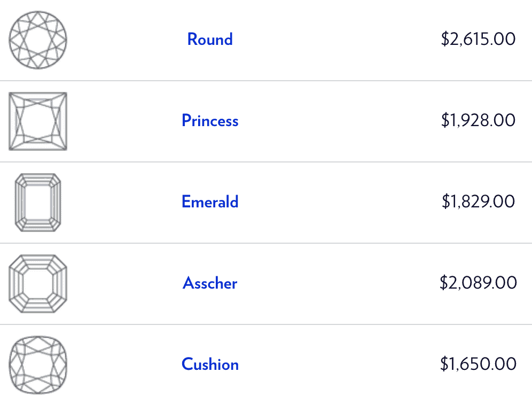Select the $2,089.00 price text
Viewport: 532px width, 403px height.
pos(478,283)
